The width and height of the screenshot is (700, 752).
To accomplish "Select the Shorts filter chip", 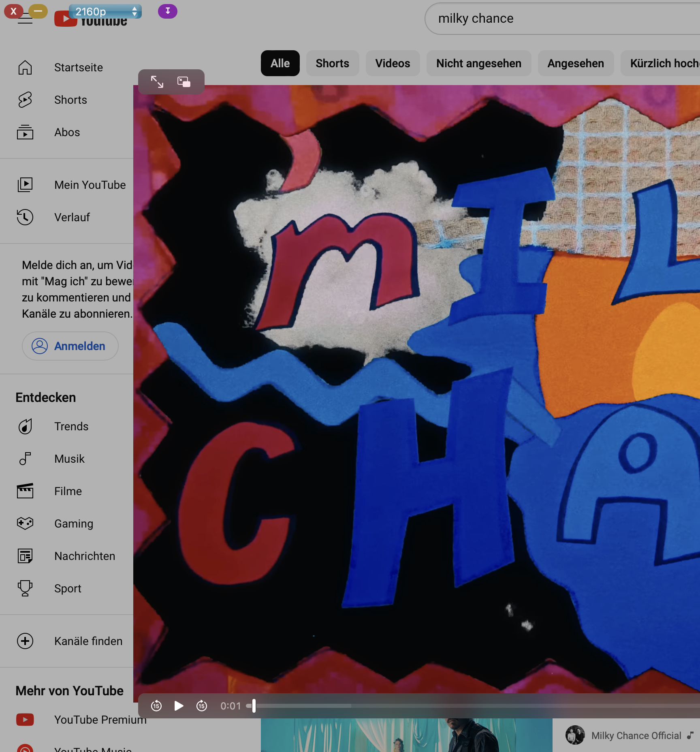I will [x=333, y=63].
